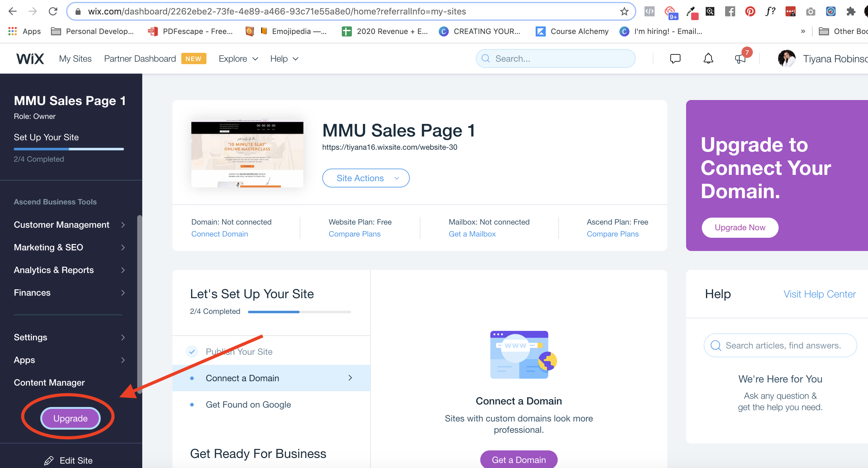Open Tiyana Robinson's profile avatar
Viewport: 868px width, 468px height.
[786, 58]
